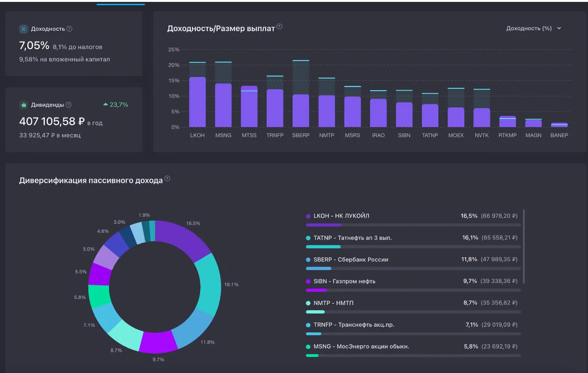
Task: Click the (65 558,21 ₽) amount
Action: click(499, 238)
